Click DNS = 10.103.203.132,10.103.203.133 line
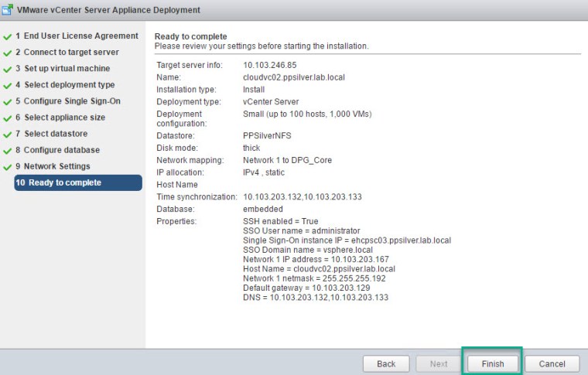 tap(316, 298)
